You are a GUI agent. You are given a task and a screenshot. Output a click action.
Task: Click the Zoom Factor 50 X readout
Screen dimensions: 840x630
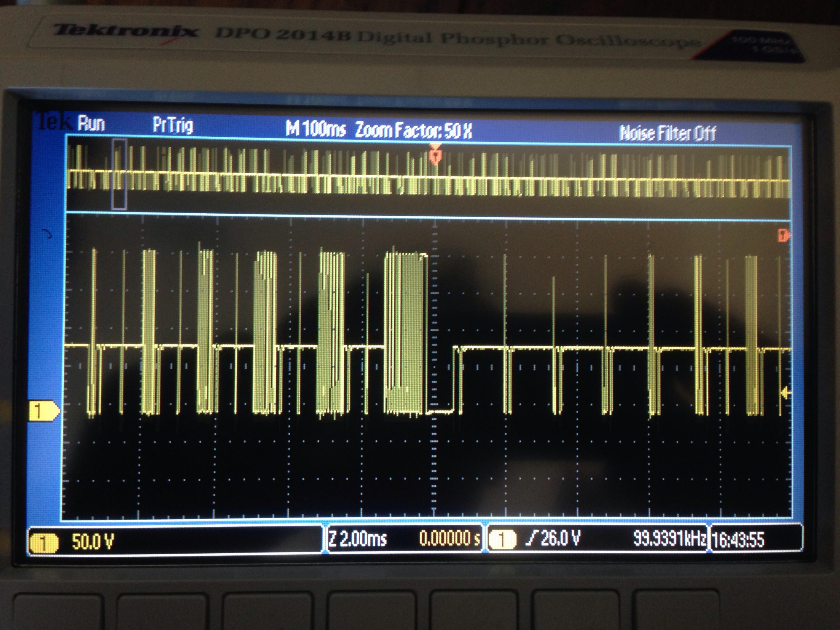point(413,131)
